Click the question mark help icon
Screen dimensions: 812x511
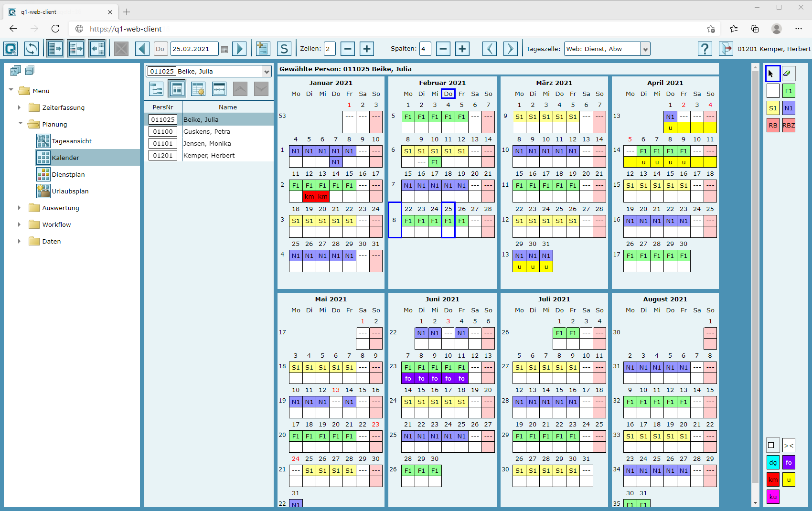point(705,49)
